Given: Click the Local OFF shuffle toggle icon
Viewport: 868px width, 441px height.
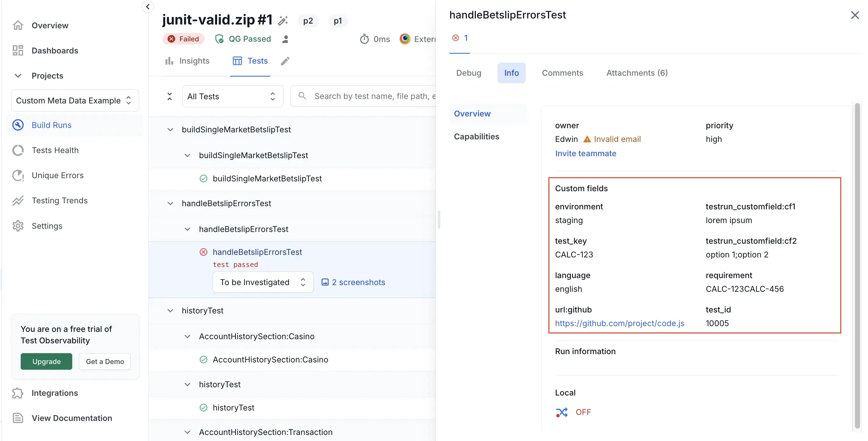Looking at the screenshot, I should (562, 412).
